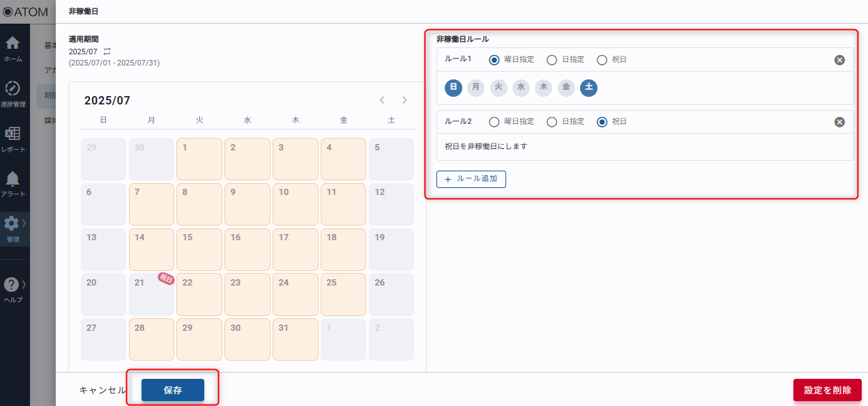Select 祝日 radio in ルール1

602,60
